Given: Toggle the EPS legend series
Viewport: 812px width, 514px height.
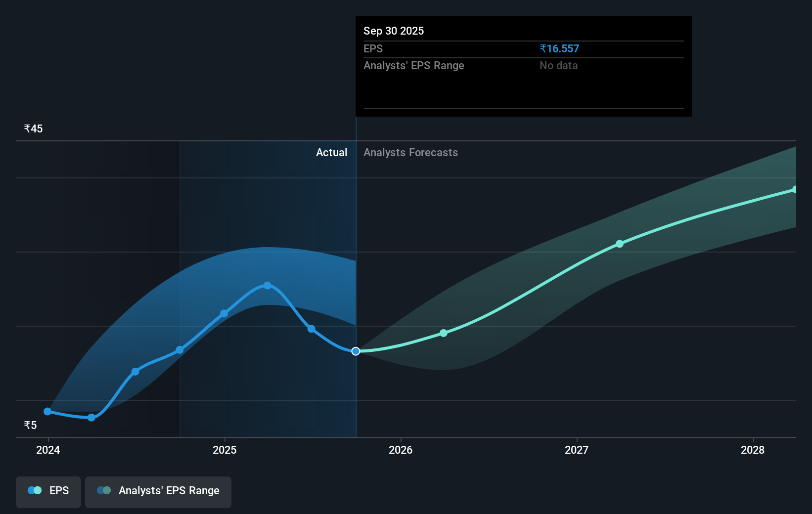Looking at the screenshot, I should [x=48, y=492].
